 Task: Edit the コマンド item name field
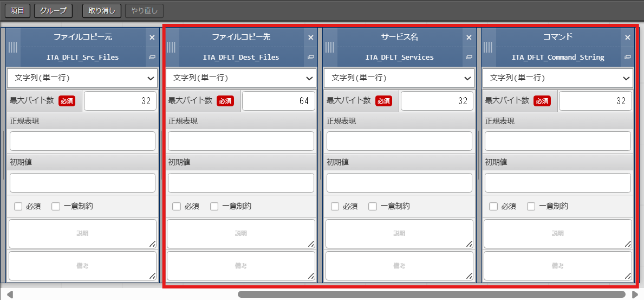click(x=558, y=37)
